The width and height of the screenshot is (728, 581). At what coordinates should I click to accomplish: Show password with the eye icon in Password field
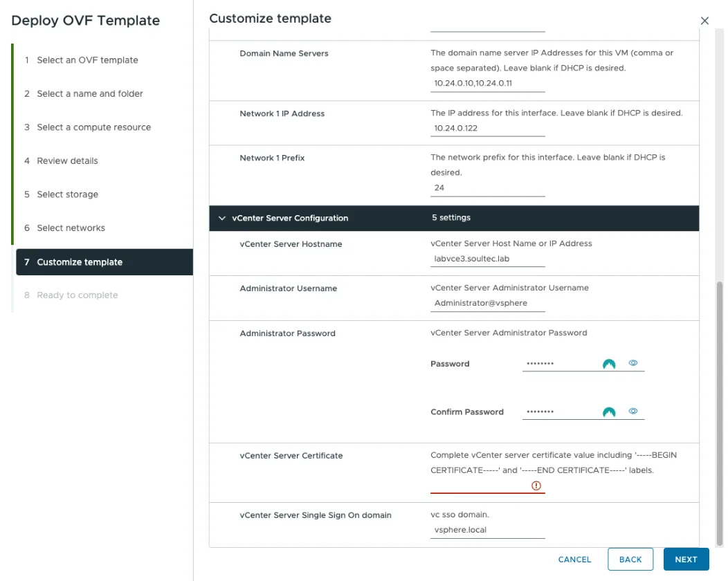tap(633, 363)
